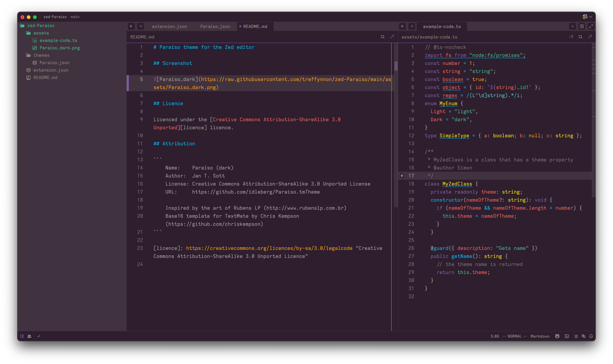Click the layout toggle icon top right
This screenshot has width=613, height=364.
click(x=582, y=26)
